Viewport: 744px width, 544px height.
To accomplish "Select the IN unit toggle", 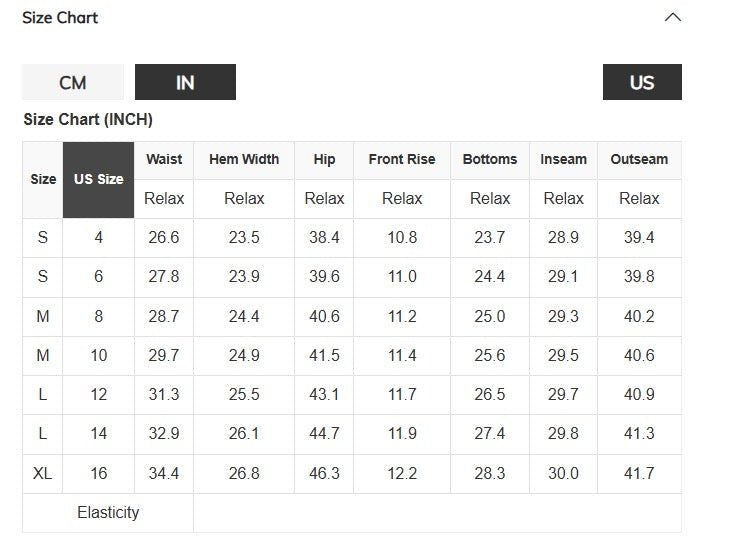I will [185, 82].
